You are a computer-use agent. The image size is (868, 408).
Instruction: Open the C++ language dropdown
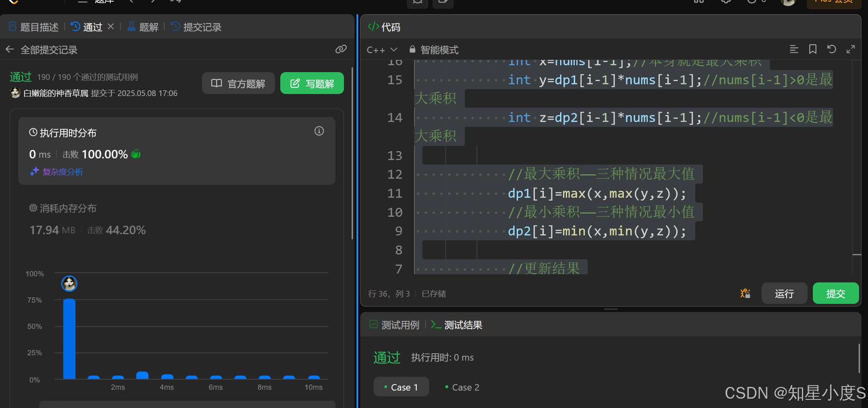tap(382, 50)
